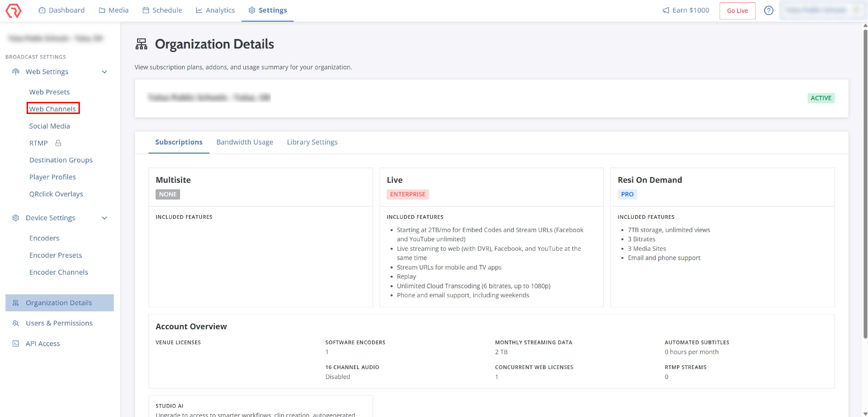Viewport: 868px width, 417px height.
Task: Click the lock icon next to RTMP
Action: coord(58,143)
